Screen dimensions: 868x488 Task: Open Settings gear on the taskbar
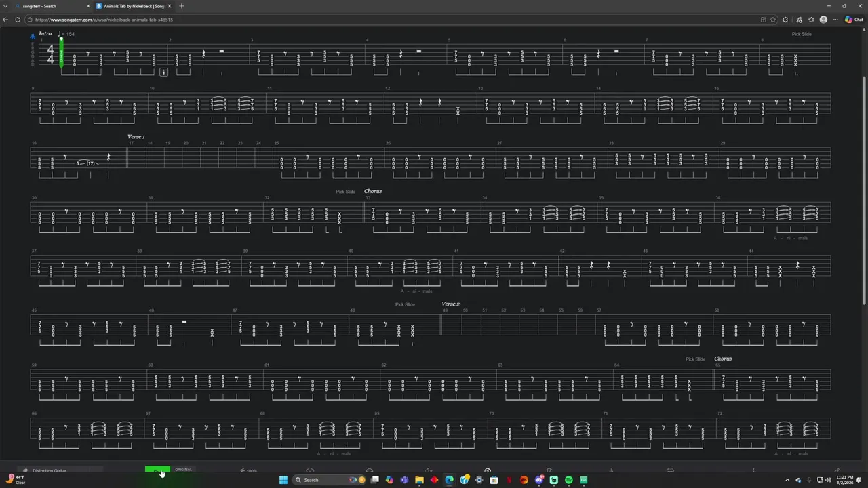[x=479, y=480]
